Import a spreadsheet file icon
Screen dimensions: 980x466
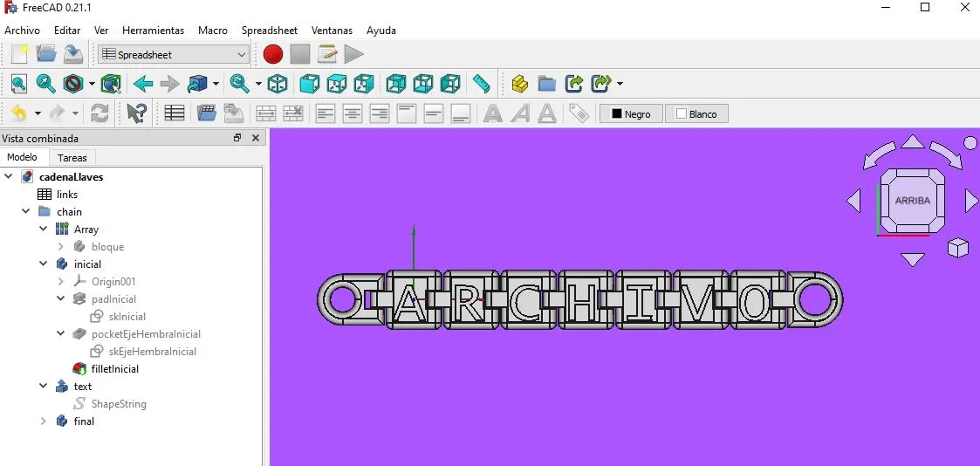point(206,113)
